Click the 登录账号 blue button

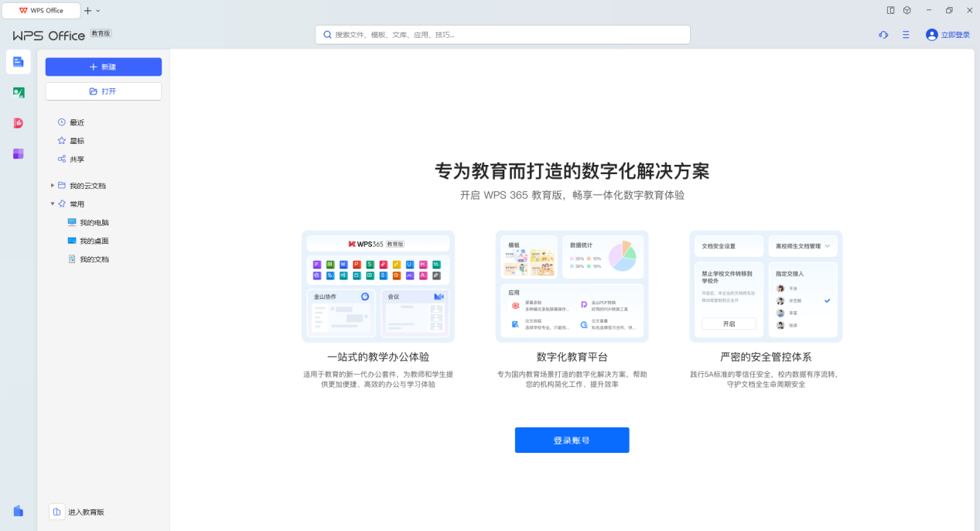pos(572,440)
